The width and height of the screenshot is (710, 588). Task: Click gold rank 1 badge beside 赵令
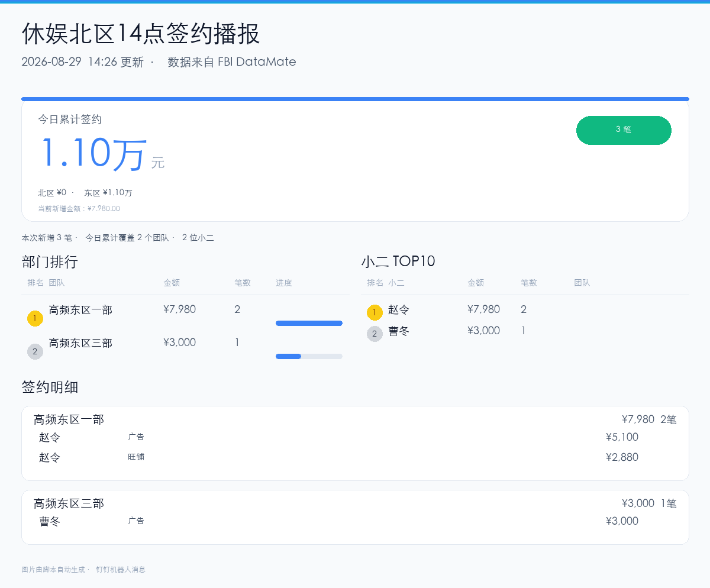[375, 312]
